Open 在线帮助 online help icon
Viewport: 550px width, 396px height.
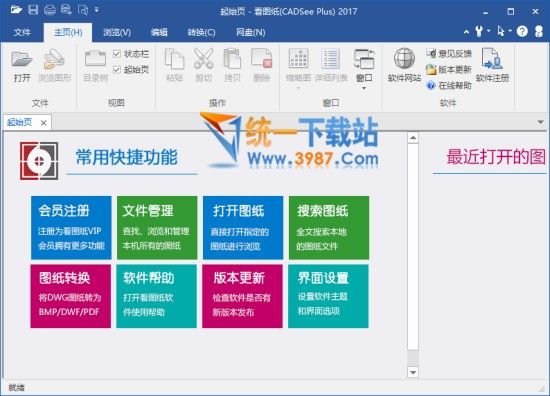point(431,85)
